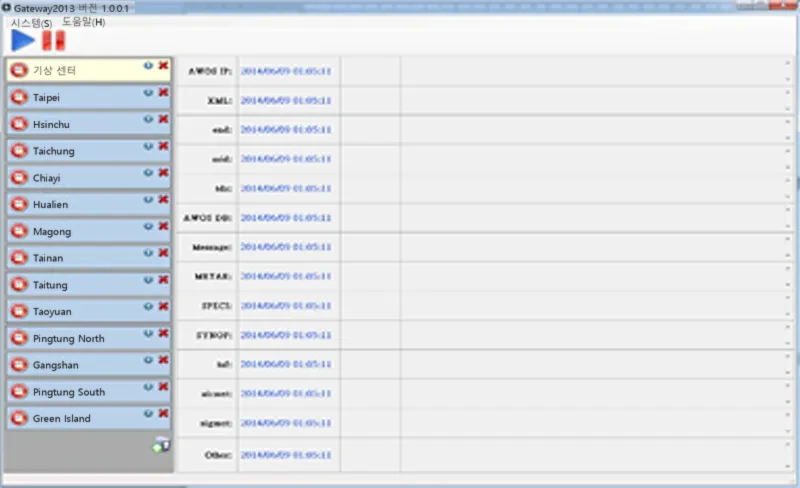Image resolution: width=800 pixels, height=488 pixels.
Task: Click the scroll-down arrow of the METAR row
Action: (x=788, y=284)
